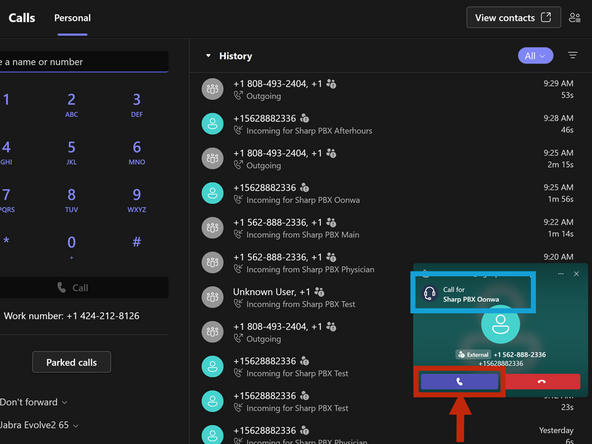Minimize the incoming call notification popup
Screen dimensions: 592x444
pyautogui.click(x=561, y=274)
